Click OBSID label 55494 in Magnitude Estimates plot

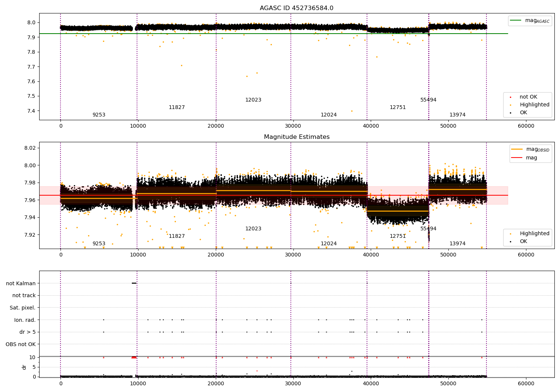(428, 229)
